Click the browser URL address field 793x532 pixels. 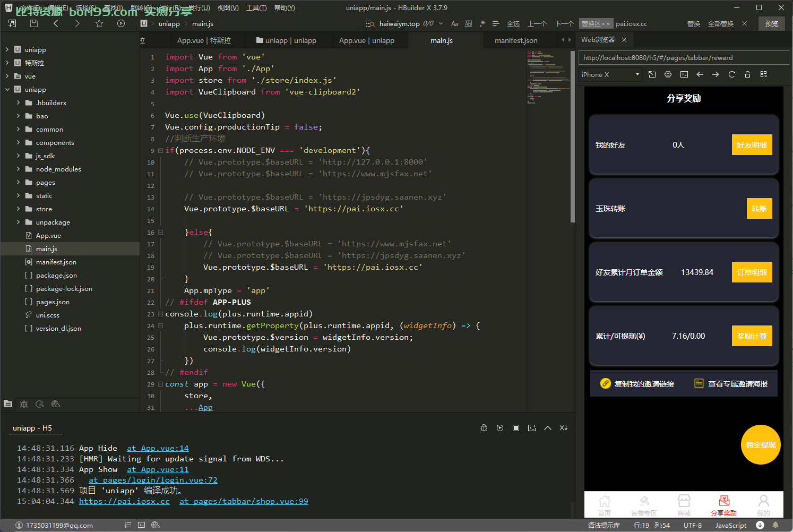684,57
